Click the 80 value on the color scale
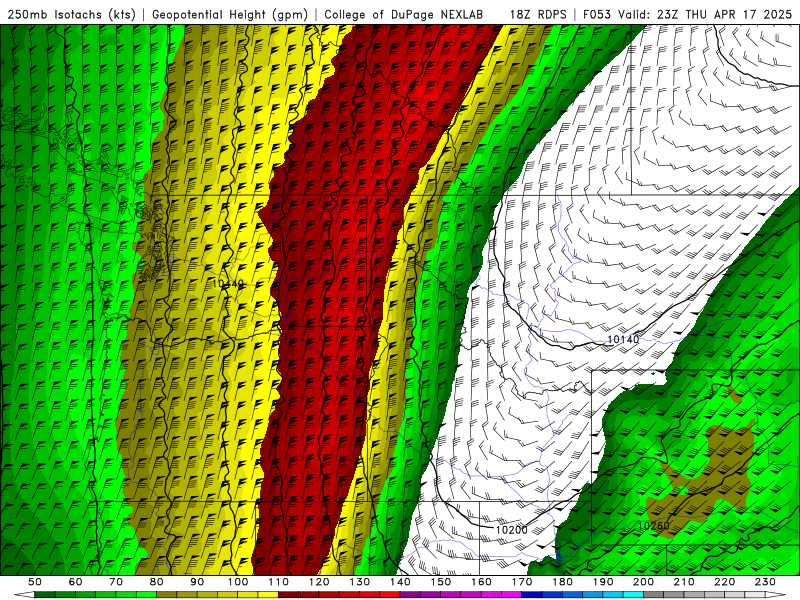This screenshot has width=800, height=600. [157, 582]
